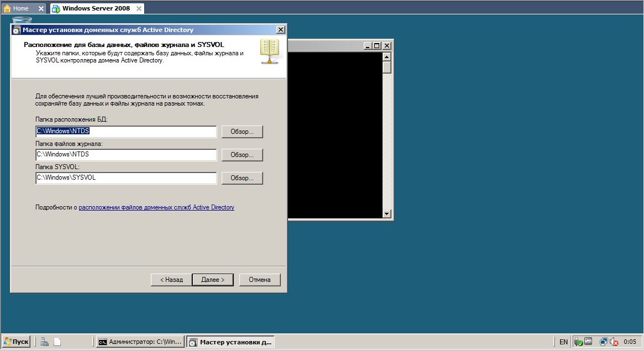
Task: Focus the log files folder path field
Action: (126, 155)
